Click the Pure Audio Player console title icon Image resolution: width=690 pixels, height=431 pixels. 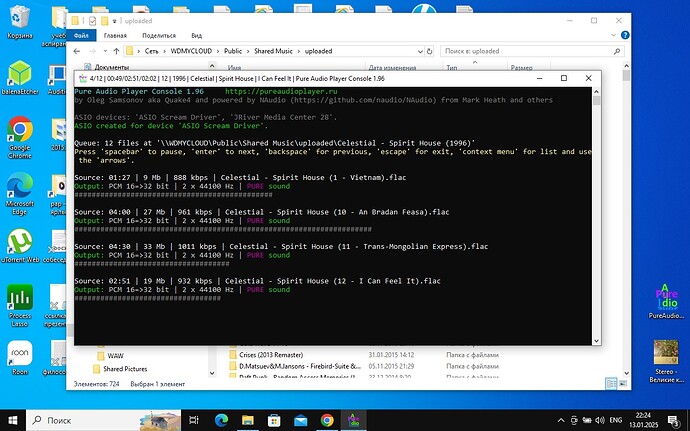coord(83,78)
